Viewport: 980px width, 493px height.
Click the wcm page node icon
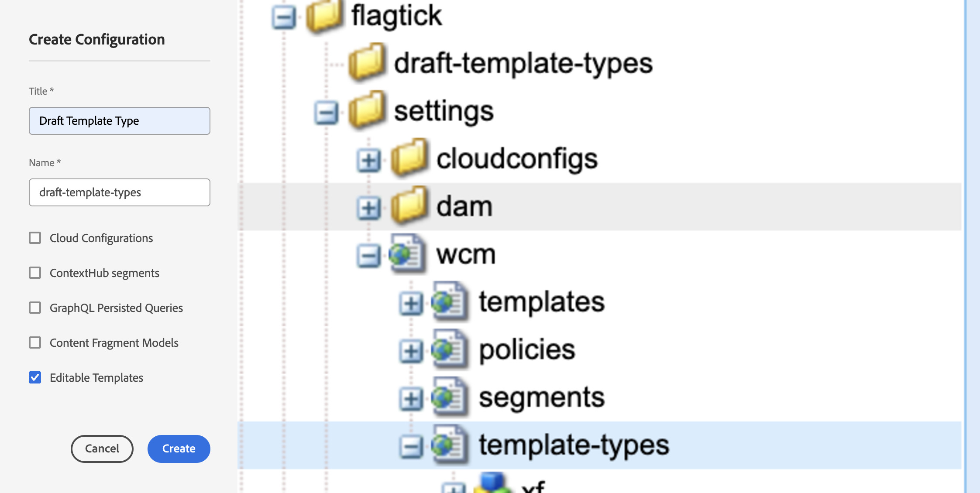[407, 253]
